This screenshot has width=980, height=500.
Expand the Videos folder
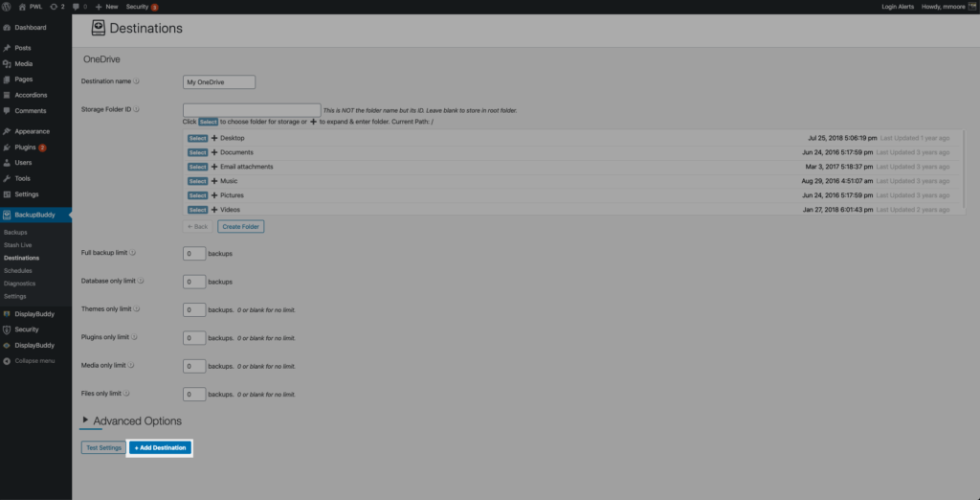click(x=214, y=210)
